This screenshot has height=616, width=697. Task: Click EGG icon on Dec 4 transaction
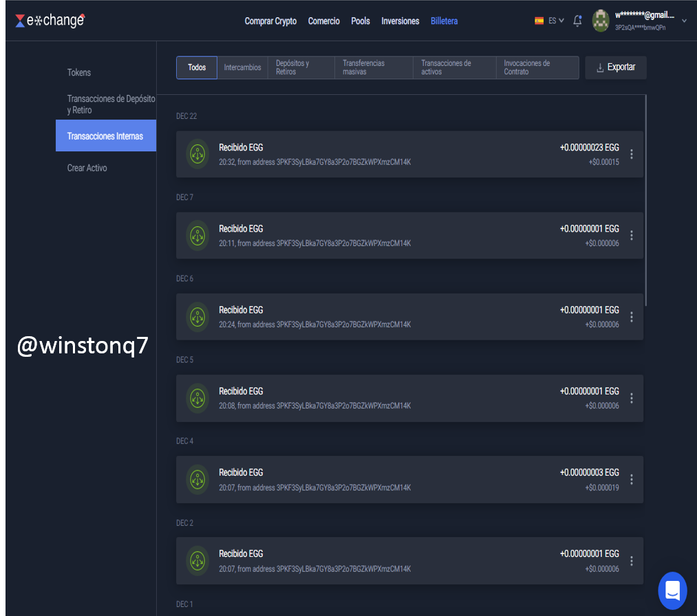point(197,480)
